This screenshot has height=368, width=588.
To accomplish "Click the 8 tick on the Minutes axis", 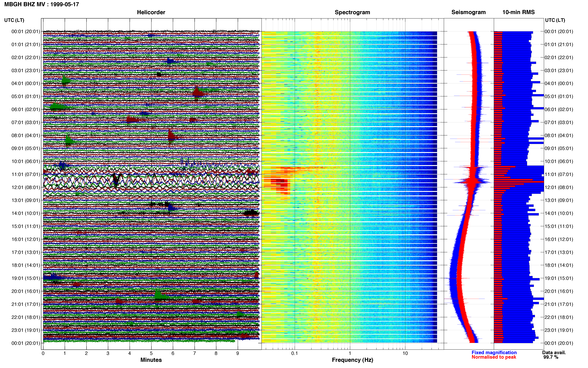I will [x=216, y=353].
